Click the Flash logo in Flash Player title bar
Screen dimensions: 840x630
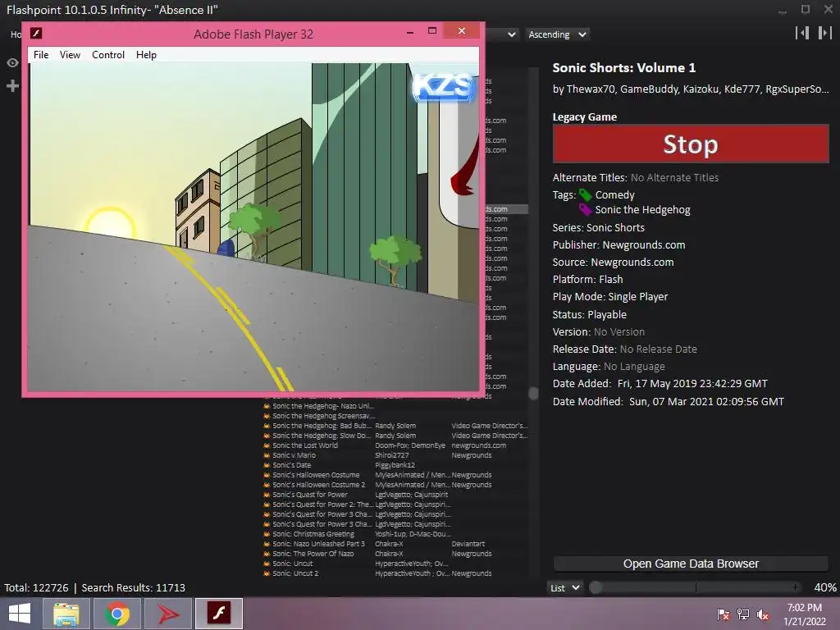(36, 33)
